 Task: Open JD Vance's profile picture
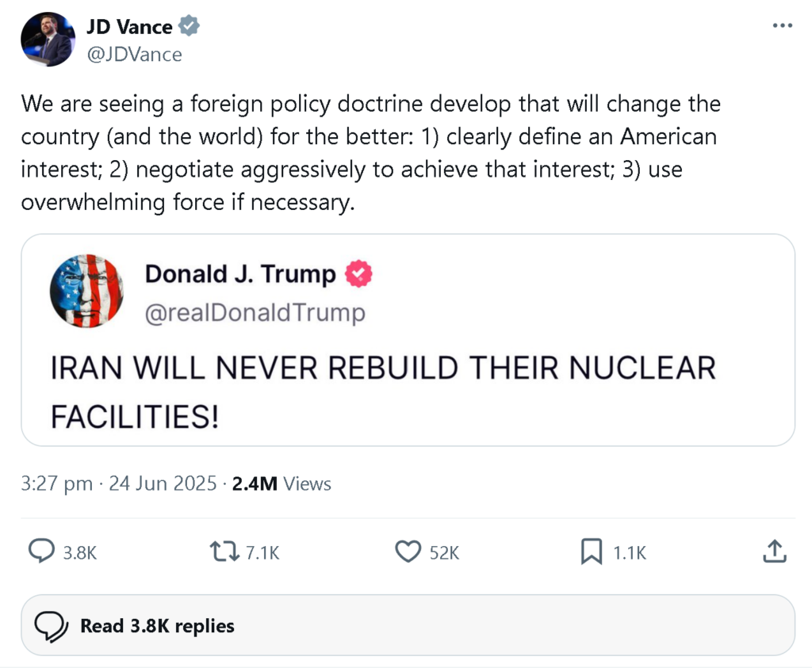(48, 40)
